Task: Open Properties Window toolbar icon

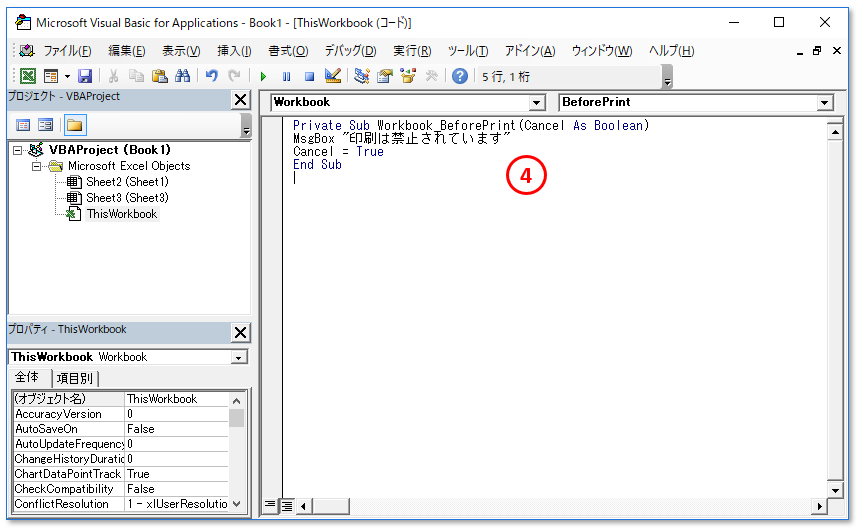Action: click(x=385, y=76)
